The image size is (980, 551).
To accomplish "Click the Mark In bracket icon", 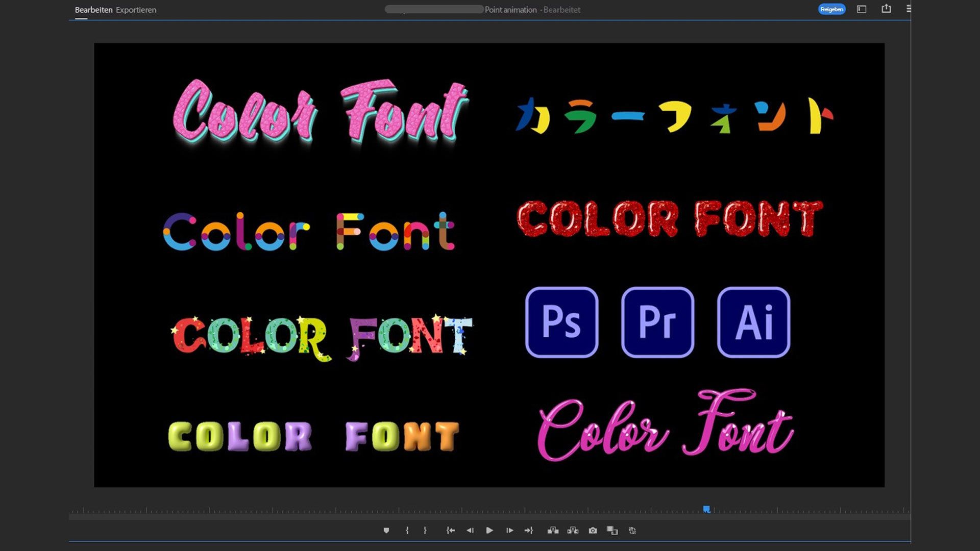I will coord(407,531).
